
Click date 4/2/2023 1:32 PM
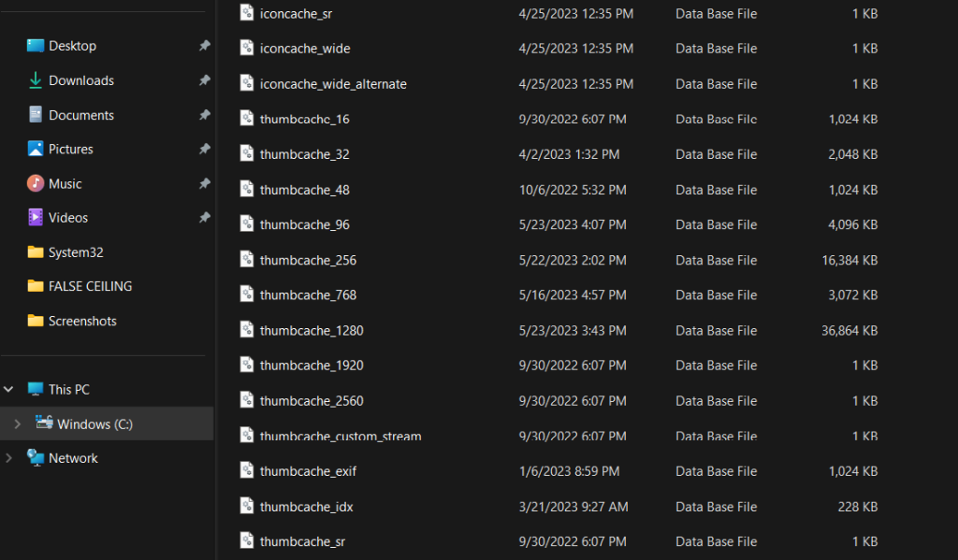[x=569, y=154]
